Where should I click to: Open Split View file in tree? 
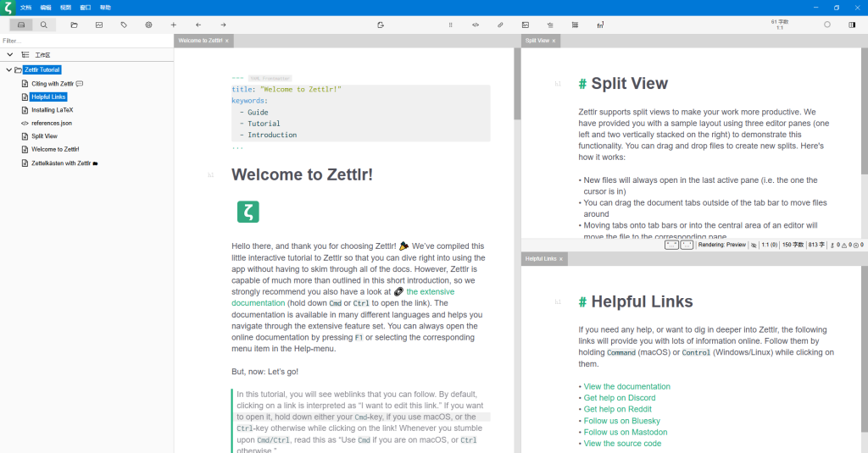click(44, 136)
